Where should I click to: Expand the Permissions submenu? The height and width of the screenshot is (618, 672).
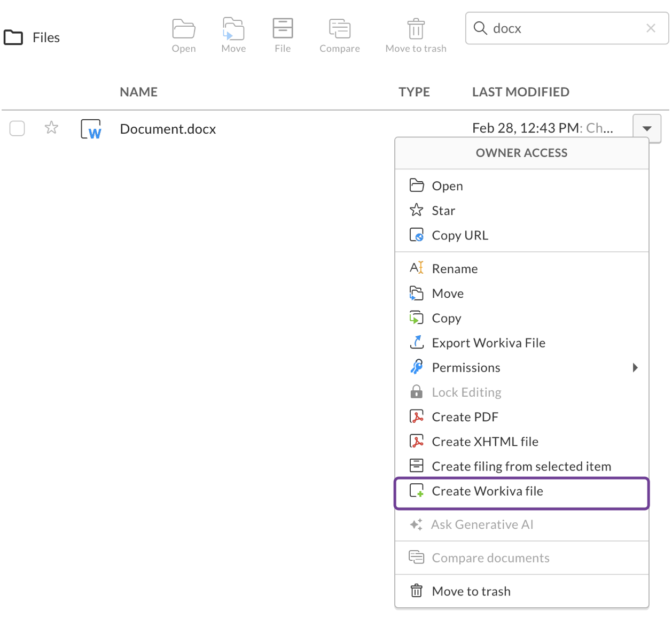click(x=635, y=368)
